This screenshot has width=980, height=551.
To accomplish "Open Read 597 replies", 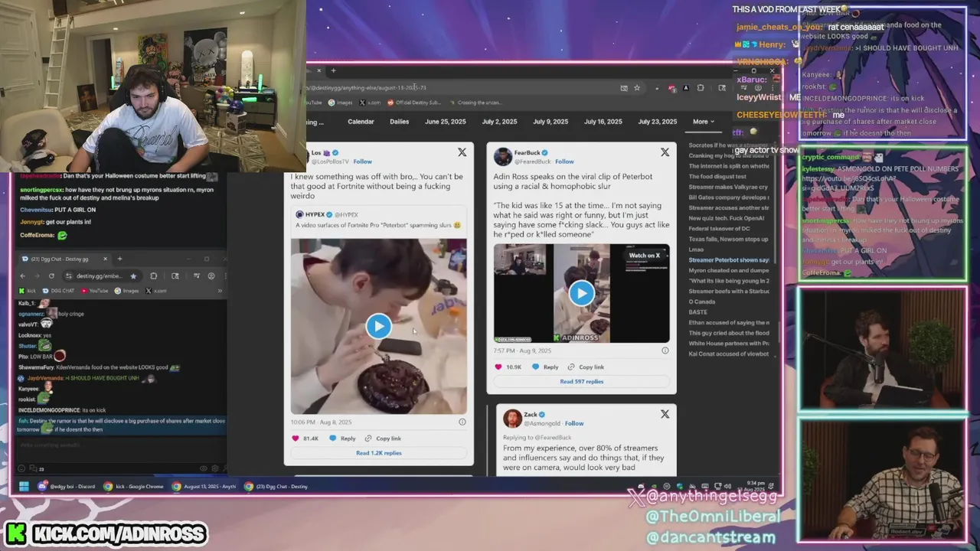I will [581, 381].
